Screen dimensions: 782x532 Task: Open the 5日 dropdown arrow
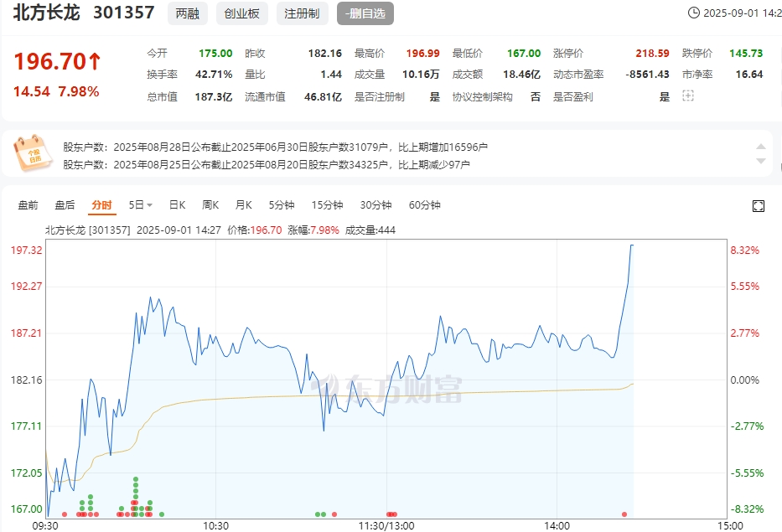coord(149,205)
